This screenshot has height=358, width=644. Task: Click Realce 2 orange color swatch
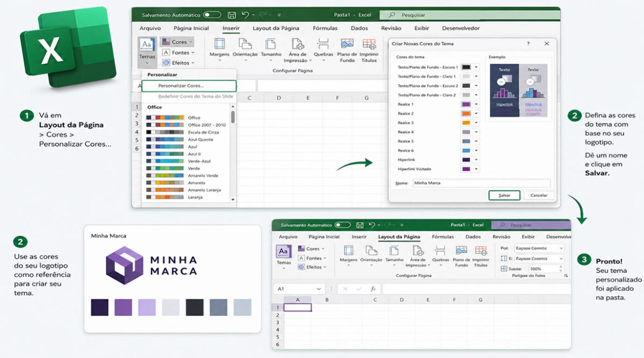[x=466, y=113]
